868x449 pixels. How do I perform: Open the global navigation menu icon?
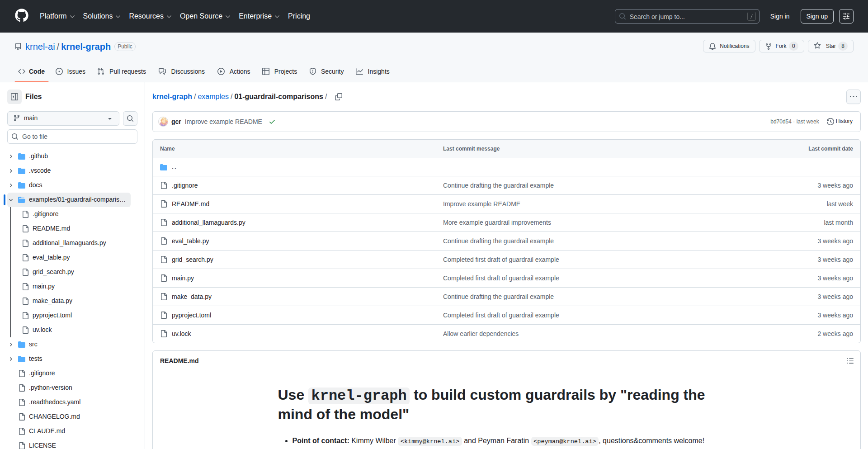pos(846,16)
